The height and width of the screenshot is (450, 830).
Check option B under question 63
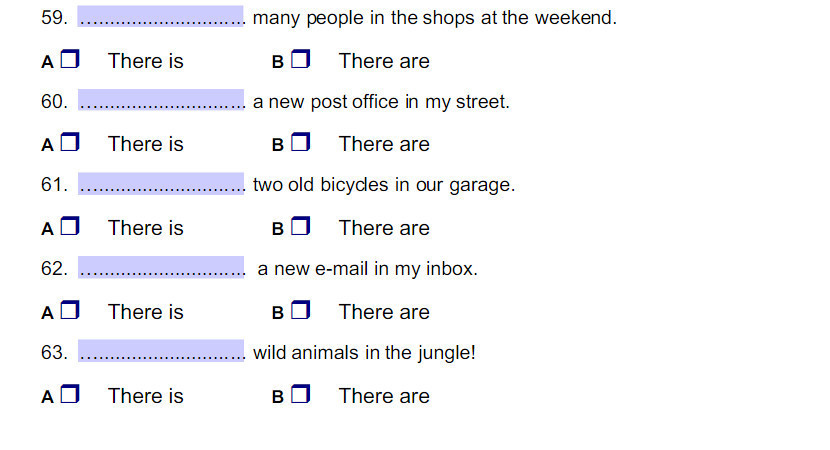[x=300, y=394]
